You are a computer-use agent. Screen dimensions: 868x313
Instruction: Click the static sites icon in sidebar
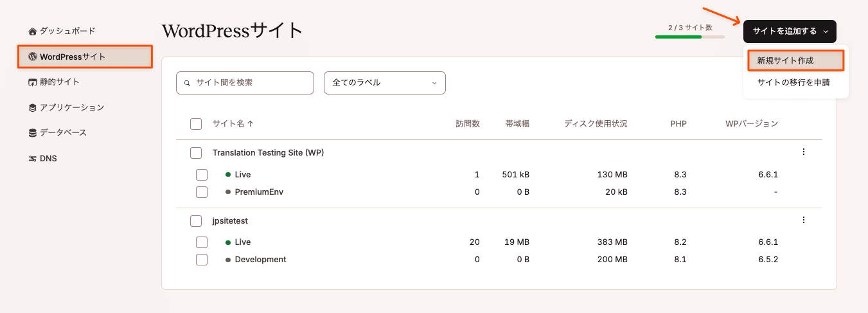tap(33, 82)
